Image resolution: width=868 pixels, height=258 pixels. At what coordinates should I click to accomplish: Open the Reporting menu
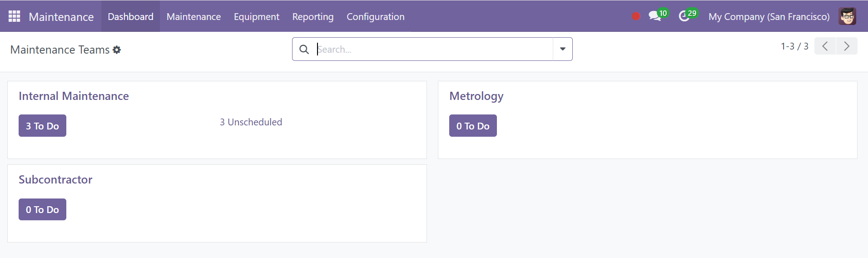(313, 17)
